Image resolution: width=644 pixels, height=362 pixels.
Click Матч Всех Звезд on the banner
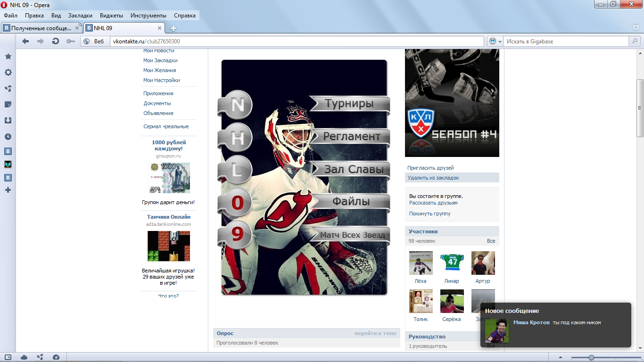click(352, 235)
